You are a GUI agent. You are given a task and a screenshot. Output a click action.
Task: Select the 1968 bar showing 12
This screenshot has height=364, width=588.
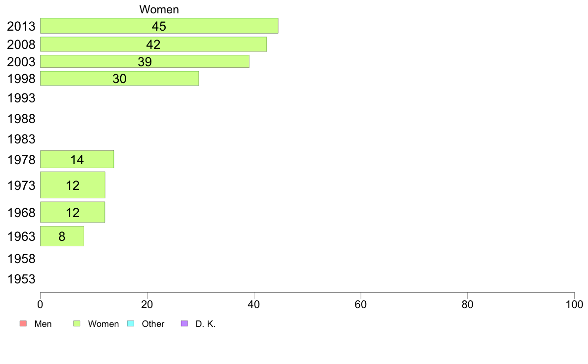[73, 212]
